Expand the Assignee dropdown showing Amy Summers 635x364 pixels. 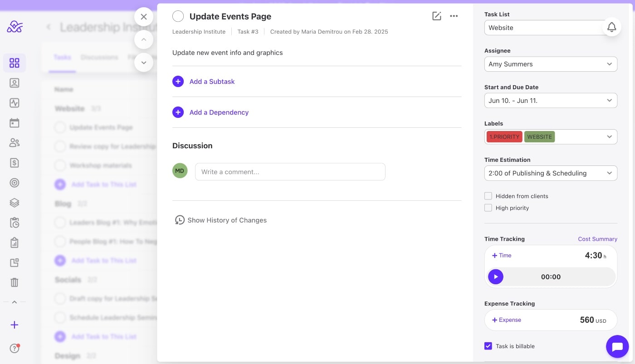click(x=550, y=64)
